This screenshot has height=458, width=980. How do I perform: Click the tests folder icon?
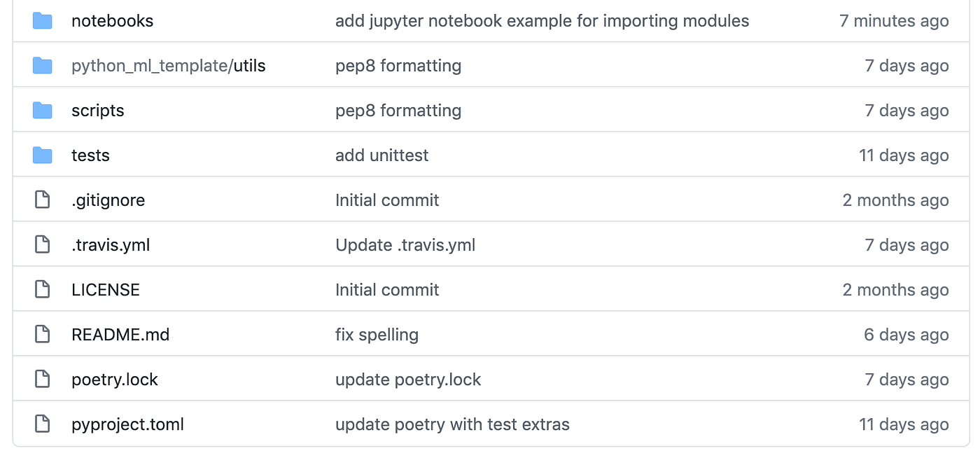(x=42, y=155)
